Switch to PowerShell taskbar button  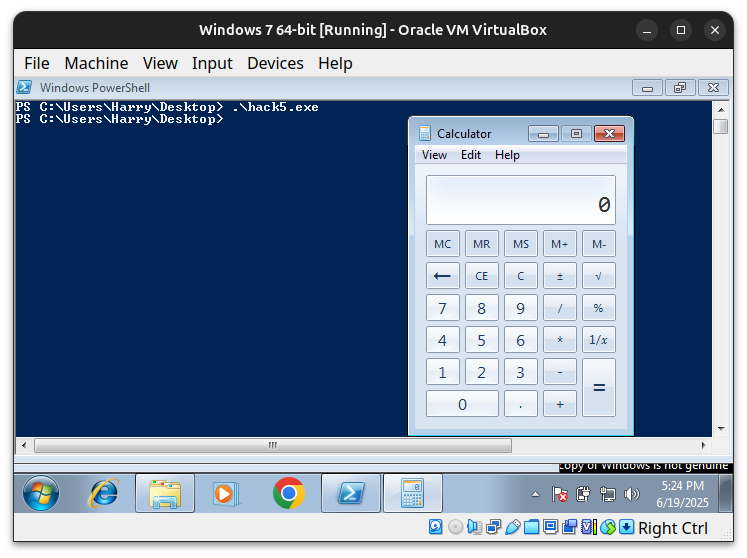[351, 493]
